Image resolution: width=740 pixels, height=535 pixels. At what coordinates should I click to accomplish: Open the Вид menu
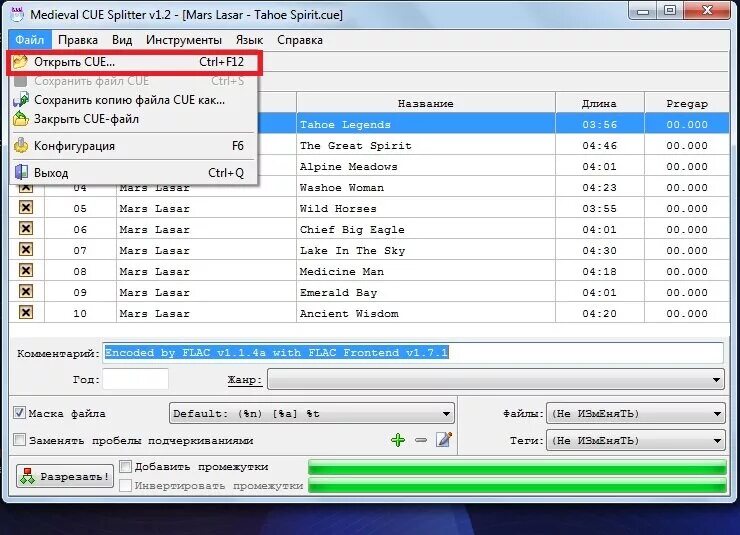pos(122,40)
